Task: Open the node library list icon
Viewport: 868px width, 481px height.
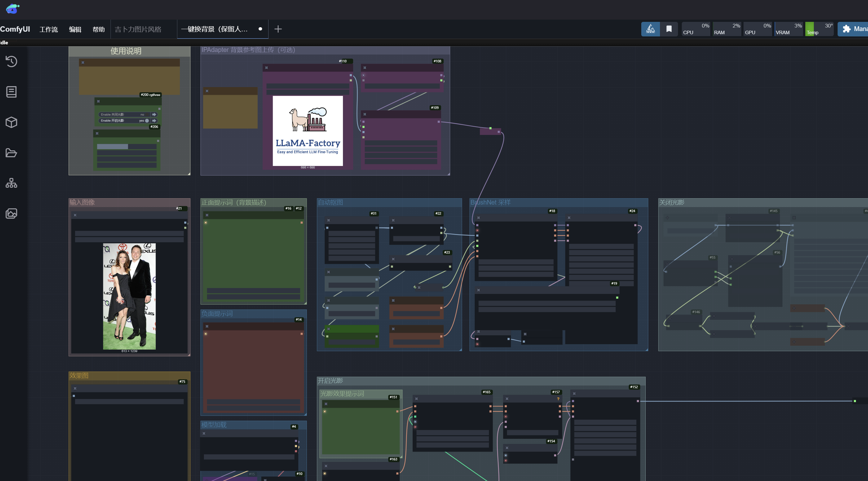Action: 11,92
